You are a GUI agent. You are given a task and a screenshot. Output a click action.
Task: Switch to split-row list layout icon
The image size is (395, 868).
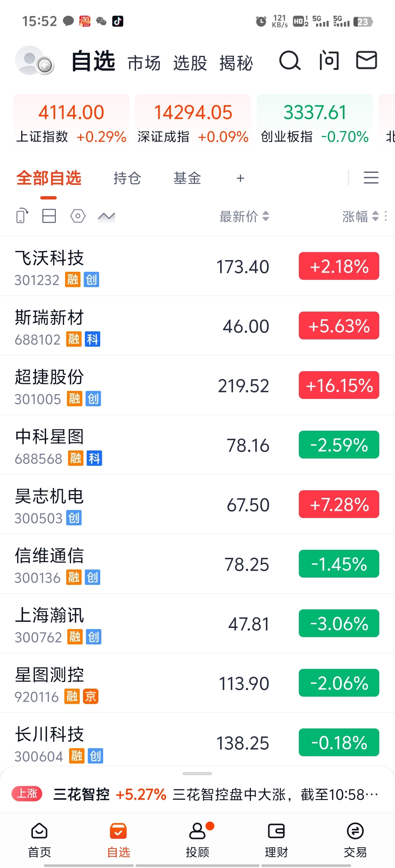[49, 216]
